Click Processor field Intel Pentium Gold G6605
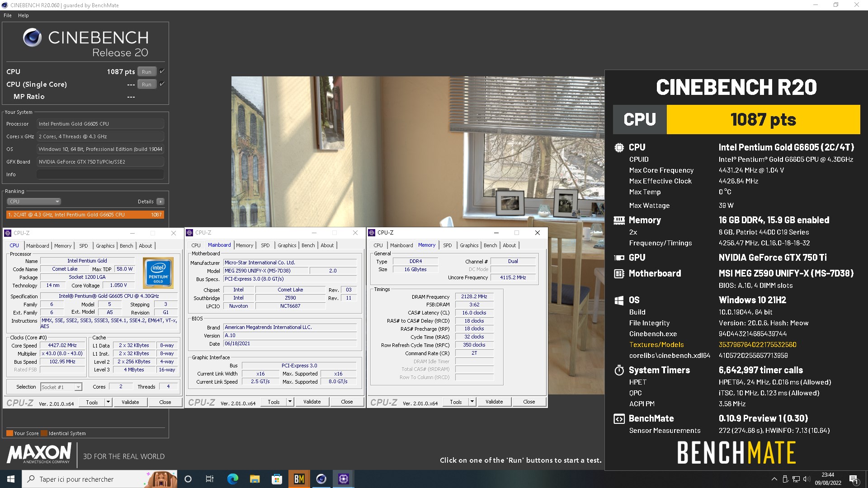The image size is (868, 488). tap(100, 124)
